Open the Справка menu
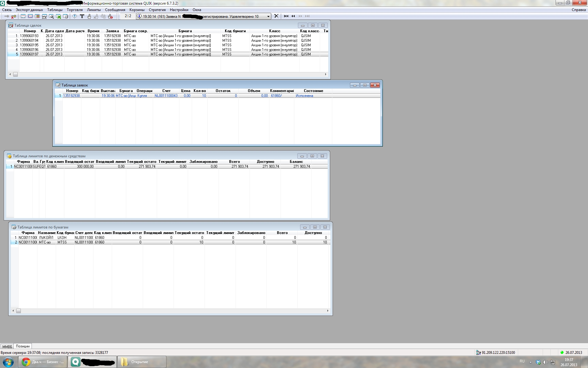Screen dimensions: 588x368 [579, 10]
